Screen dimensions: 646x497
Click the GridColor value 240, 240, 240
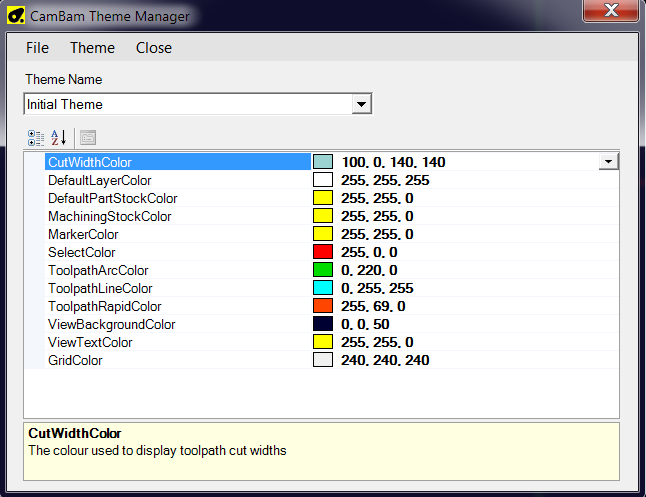click(385, 360)
